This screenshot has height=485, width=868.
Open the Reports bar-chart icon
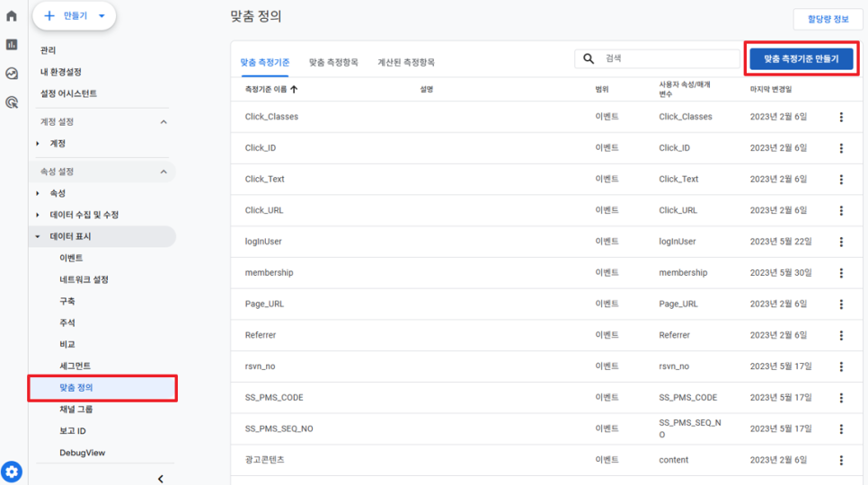[x=12, y=44]
